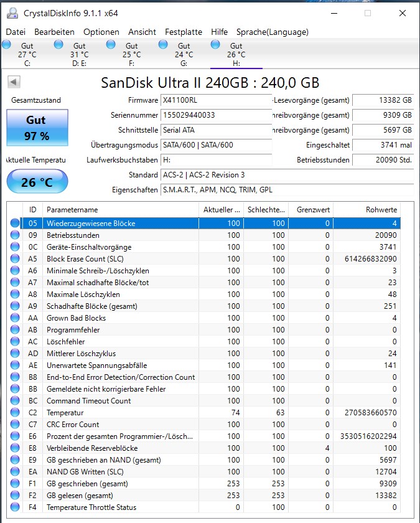Click the Betriebsstunden value 20090 Std.
The image size is (420, 523).
[383, 160]
